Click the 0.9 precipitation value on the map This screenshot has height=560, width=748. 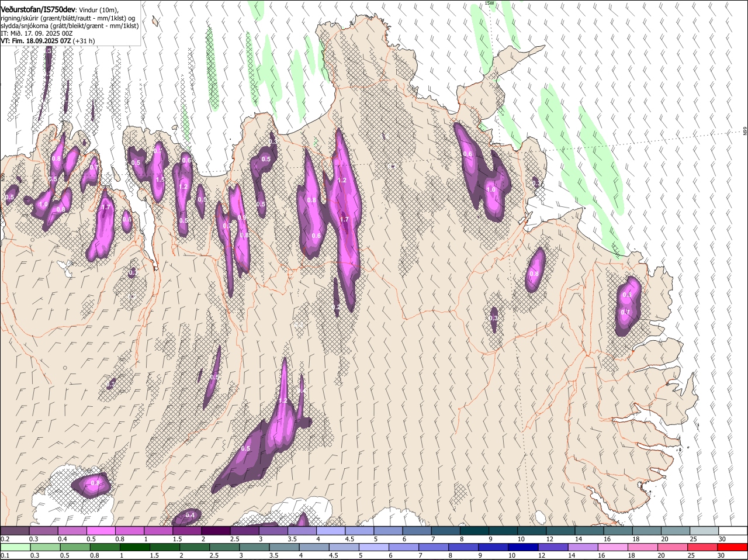point(241,217)
